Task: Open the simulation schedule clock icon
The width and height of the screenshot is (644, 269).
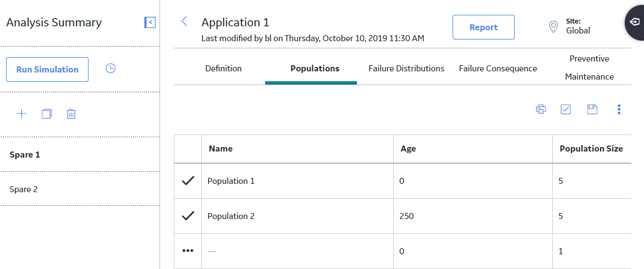Action: pos(111,69)
